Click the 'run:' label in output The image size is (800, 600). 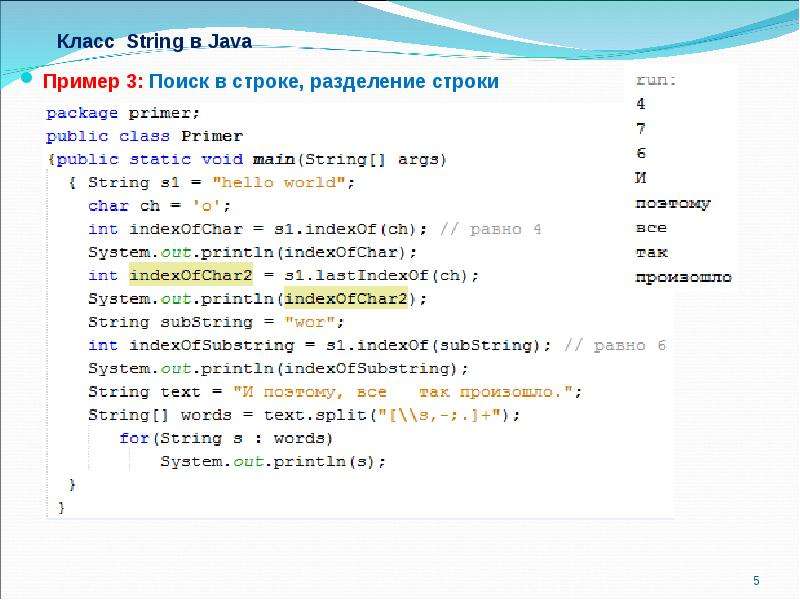click(656, 80)
